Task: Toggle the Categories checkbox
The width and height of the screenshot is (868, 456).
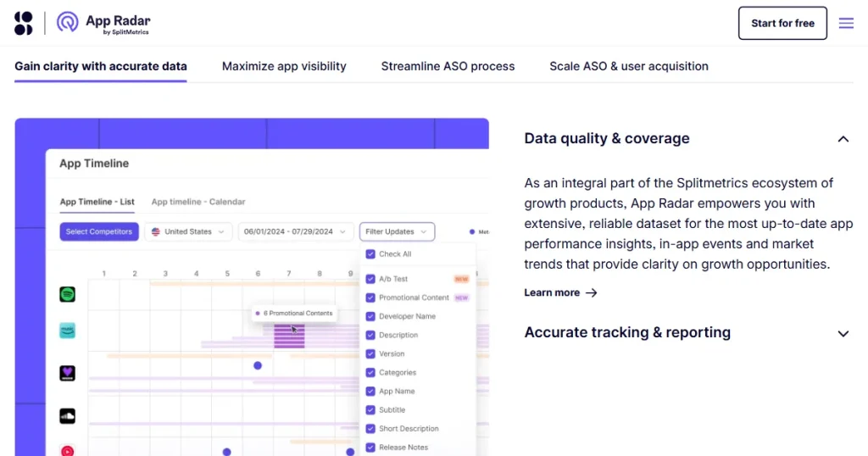Action: pyautogui.click(x=370, y=372)
